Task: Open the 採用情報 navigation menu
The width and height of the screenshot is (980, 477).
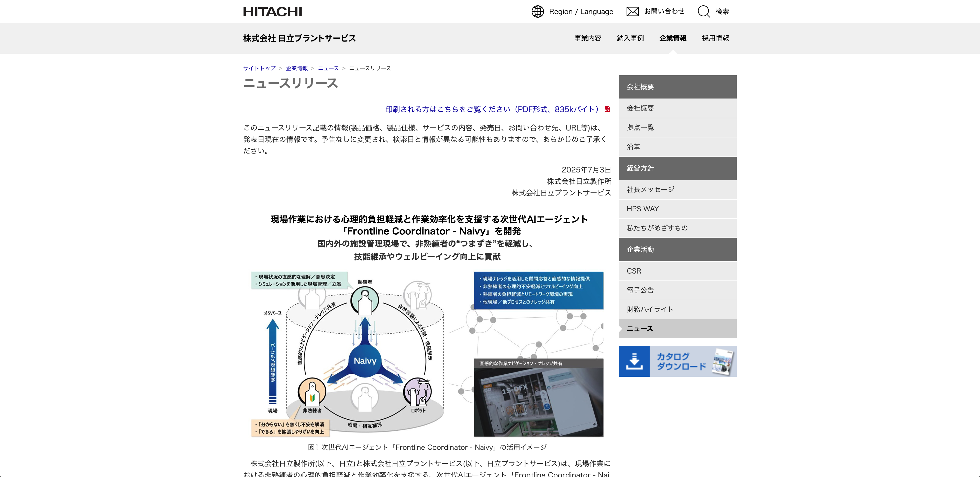Action: (715, 38)
